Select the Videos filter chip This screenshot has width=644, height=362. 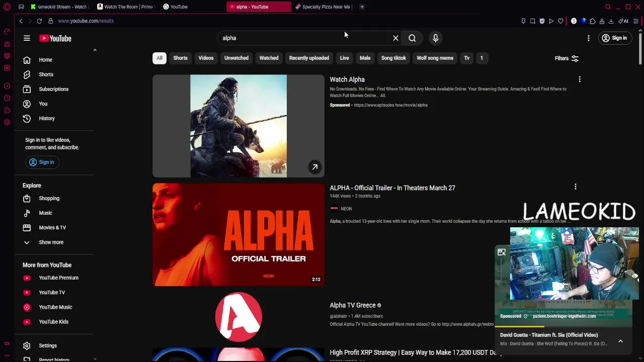206,58
